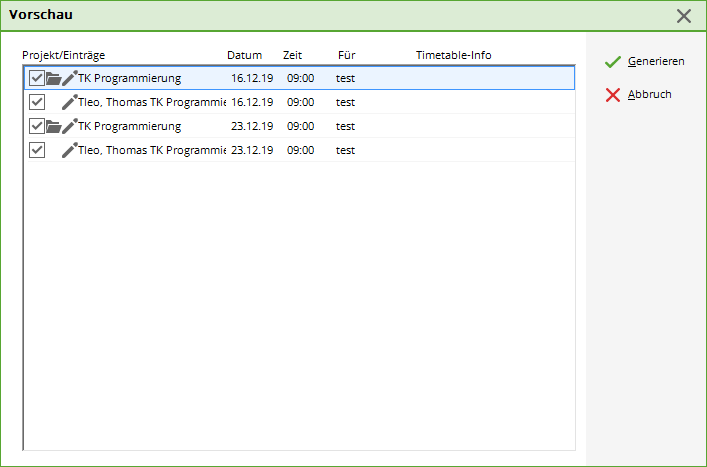Click the pencil icon of TK Programmierung on 16.12.19
Screen dimensions: 707x467
[69, 78]
